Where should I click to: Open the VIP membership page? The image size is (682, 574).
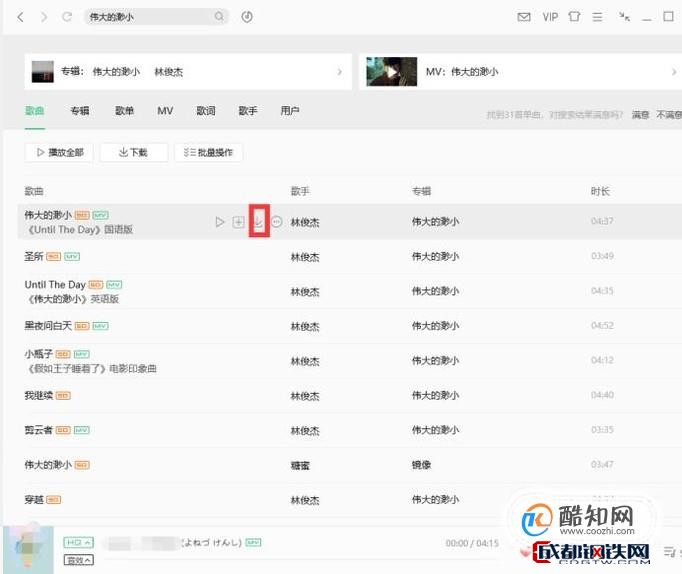(x=550, y=17)
